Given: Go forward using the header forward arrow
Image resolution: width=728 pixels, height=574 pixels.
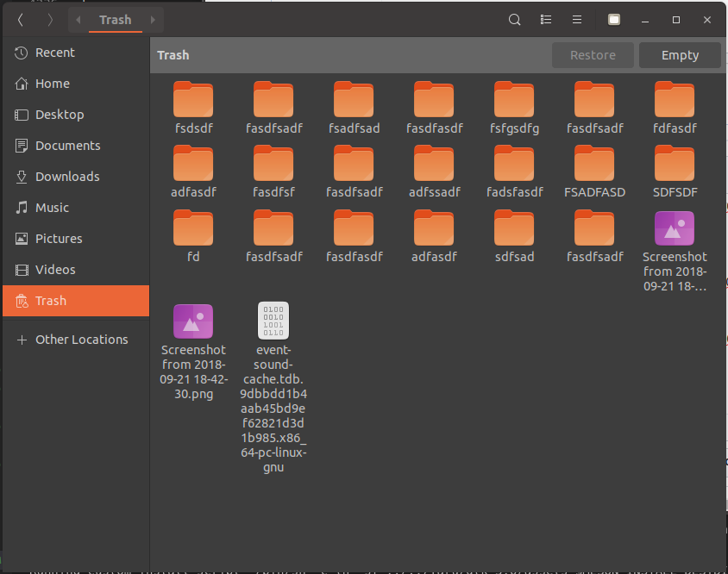Looking at the screenshot, I should click(x=50, y=20).
